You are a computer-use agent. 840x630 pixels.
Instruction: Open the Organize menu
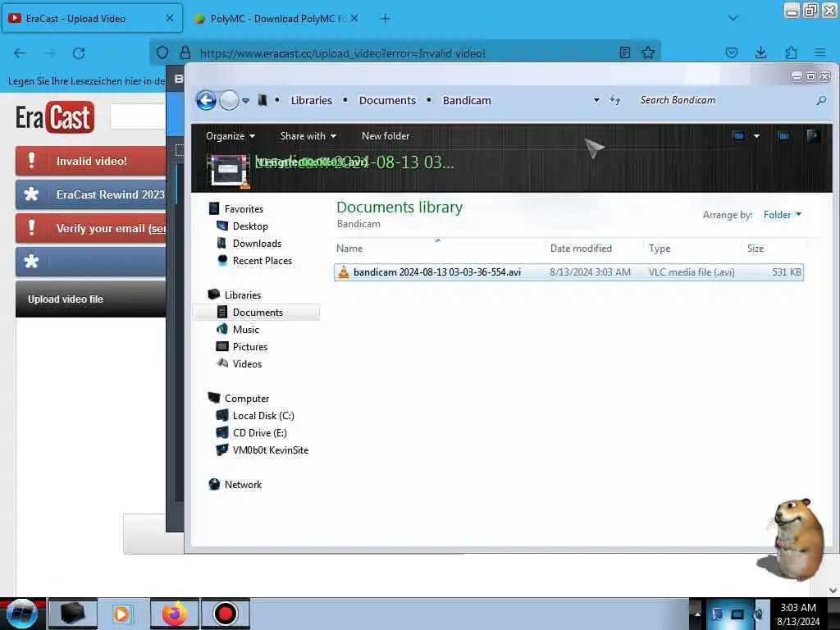point(231,136)
